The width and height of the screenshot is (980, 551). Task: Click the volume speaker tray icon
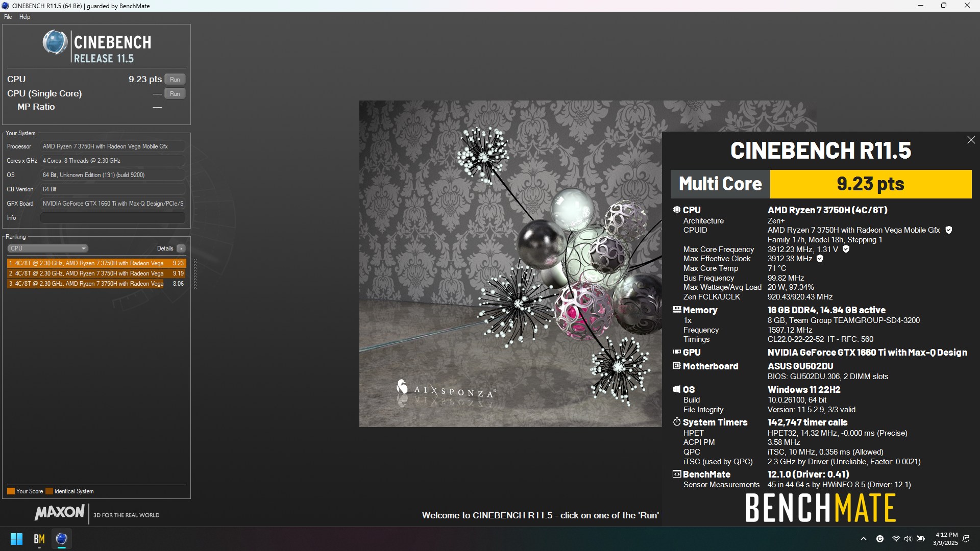[908, 539]
